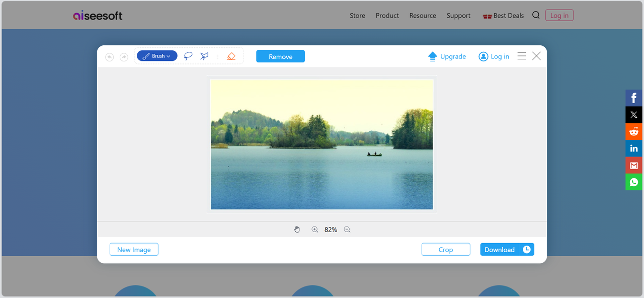This screenshot has height=298, width=644.
Task: Close the editor dialog with X
Action: pyautogui.click(x=536, y=56)
